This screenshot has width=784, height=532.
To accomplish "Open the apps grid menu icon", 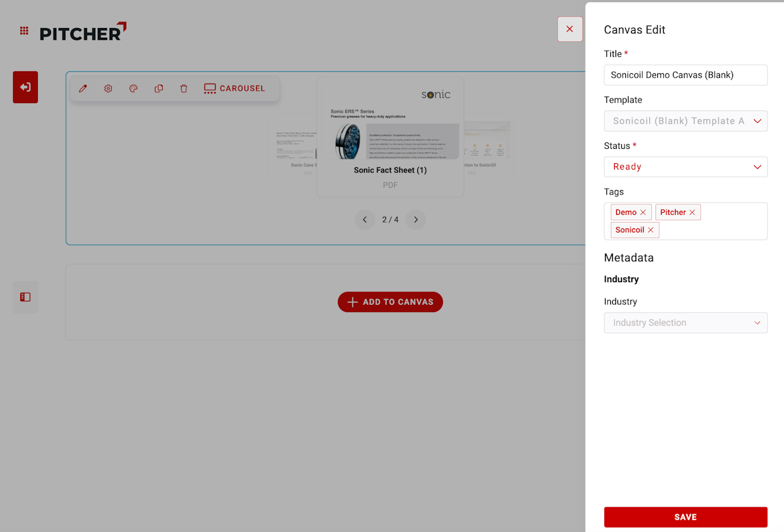I will point(24,31).
